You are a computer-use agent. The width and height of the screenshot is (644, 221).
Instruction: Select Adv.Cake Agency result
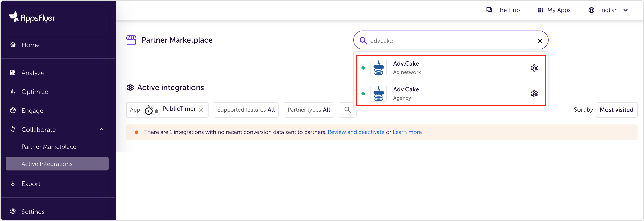451,94
